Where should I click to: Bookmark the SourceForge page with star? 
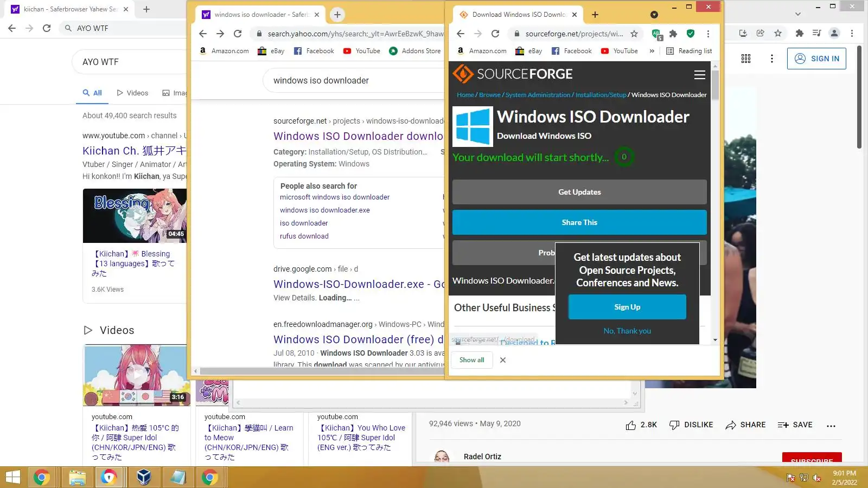point(634,34)
